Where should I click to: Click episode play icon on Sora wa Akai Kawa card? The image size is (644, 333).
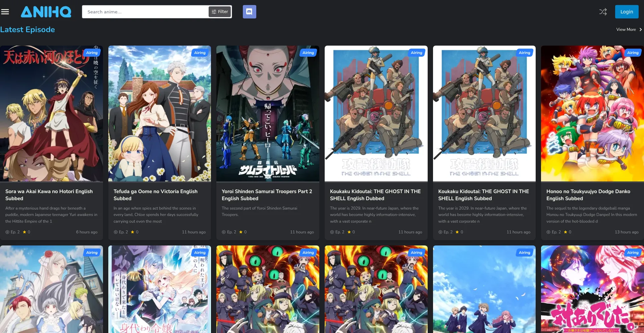pos(7,232)
